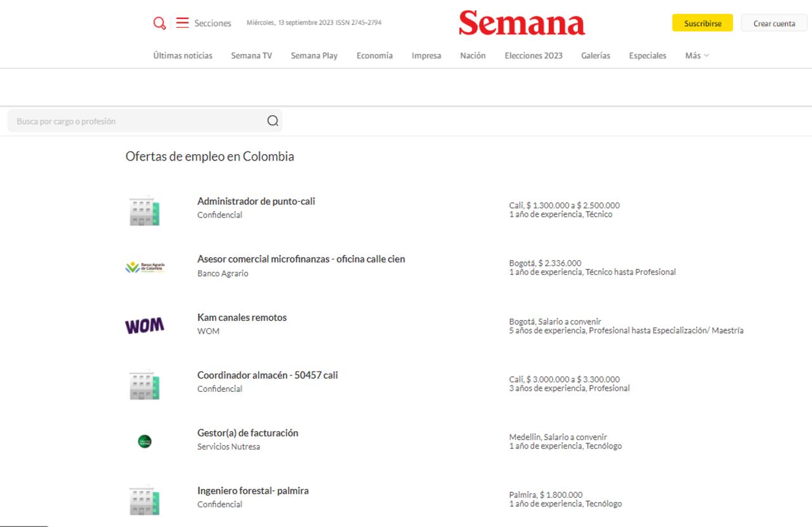Open the Elecciones 2023 tab
The image size is (812, 527).
(532, 55)
